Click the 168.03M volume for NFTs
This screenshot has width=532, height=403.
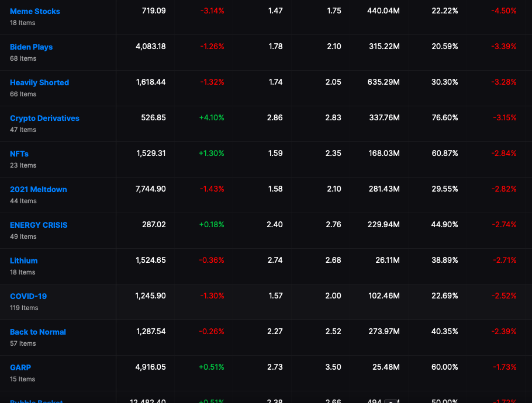(384, 153)
